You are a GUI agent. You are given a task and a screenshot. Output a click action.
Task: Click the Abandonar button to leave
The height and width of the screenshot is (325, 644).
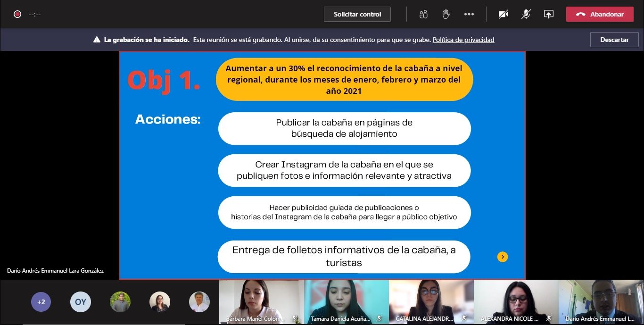pos(600,14)
